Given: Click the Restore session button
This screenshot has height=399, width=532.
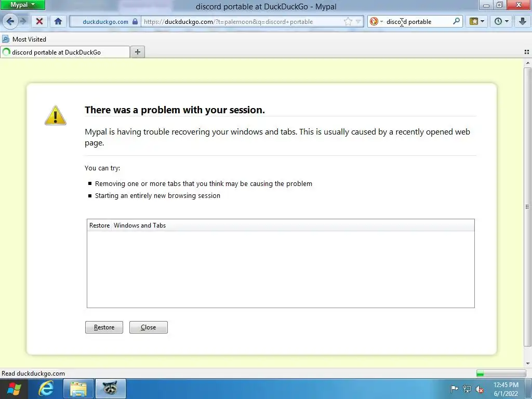Looking at the screenshot, I should [104, 327].
